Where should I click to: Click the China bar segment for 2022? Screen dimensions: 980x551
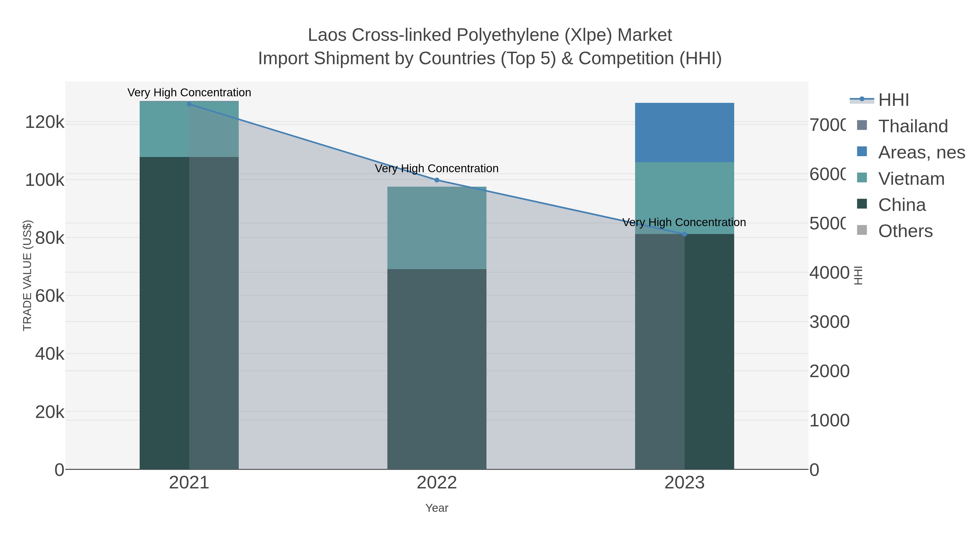coord(437,369)
